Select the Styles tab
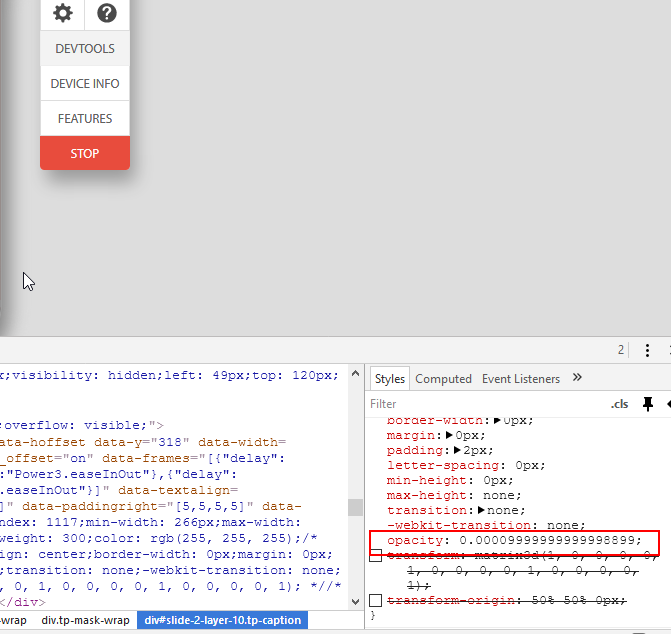 click(390, 379)
